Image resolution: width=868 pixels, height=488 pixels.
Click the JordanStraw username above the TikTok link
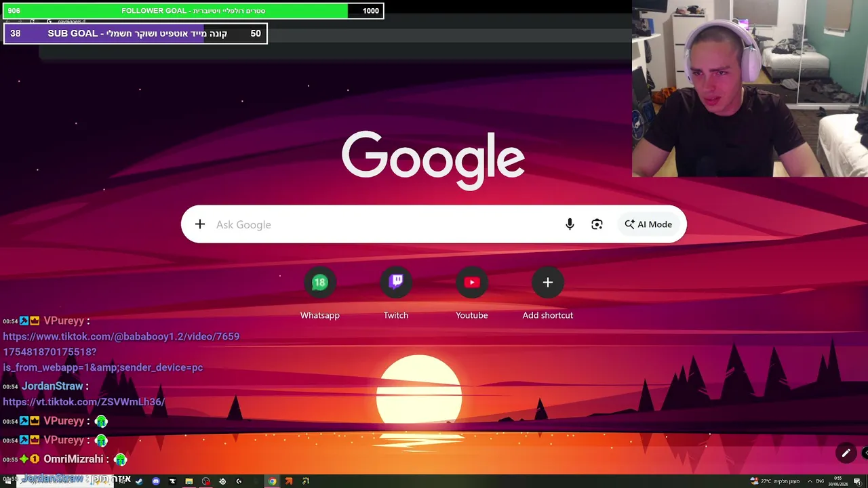coord(52,386)
